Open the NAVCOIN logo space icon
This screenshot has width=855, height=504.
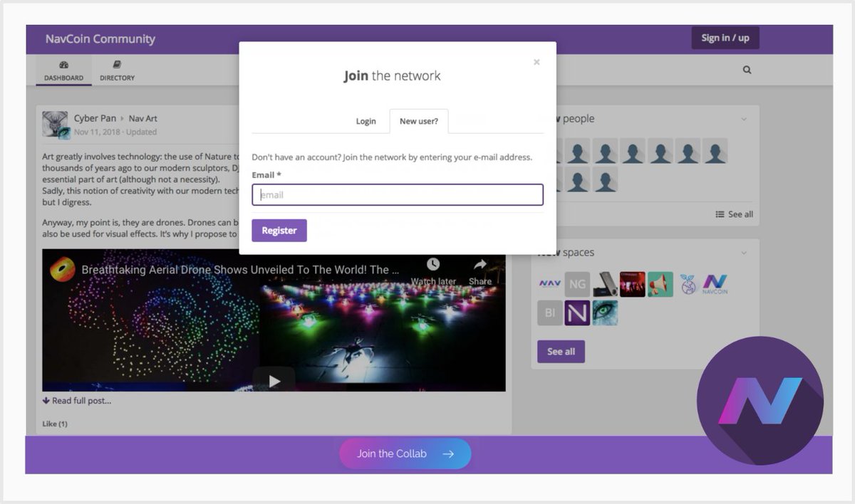pyautogui.click(x=715, y=284)
